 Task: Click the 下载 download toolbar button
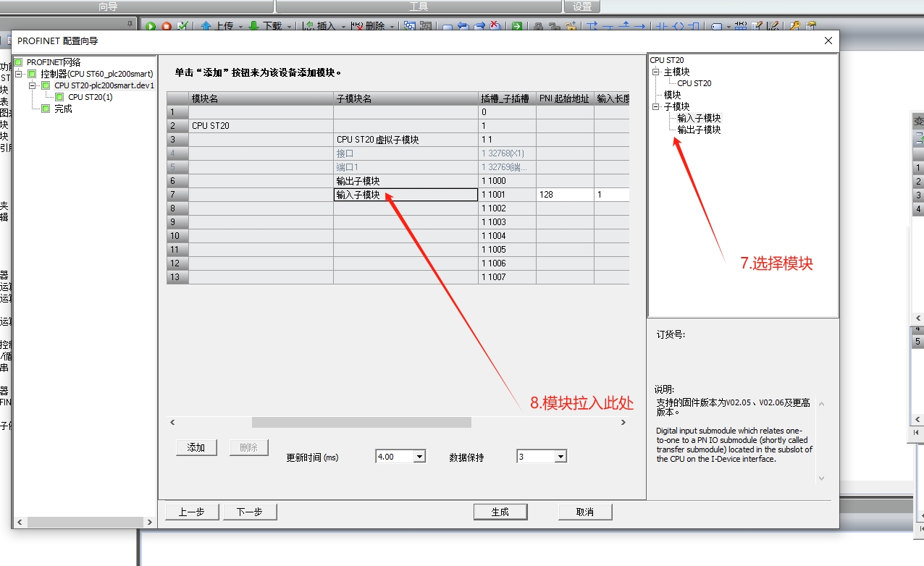(x=265, y=26)
